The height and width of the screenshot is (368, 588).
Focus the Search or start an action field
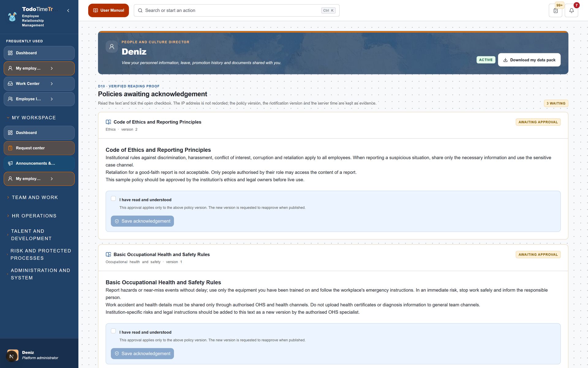pos(236,10)
